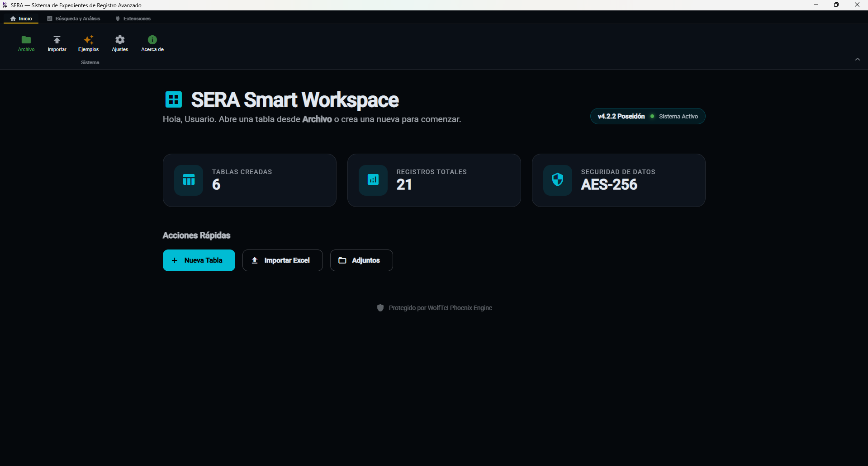Click the Acciones Rápidas heading

coord(196,235)
